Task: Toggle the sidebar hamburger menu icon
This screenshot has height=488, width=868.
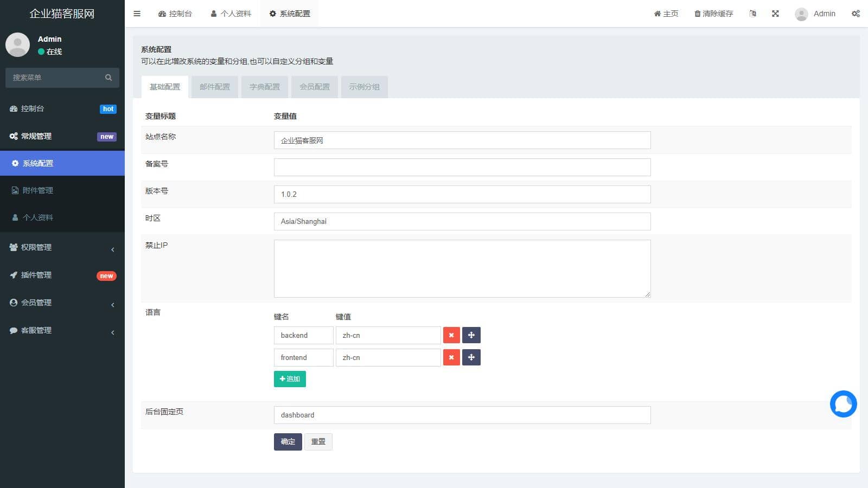Action: pos(137,14)
